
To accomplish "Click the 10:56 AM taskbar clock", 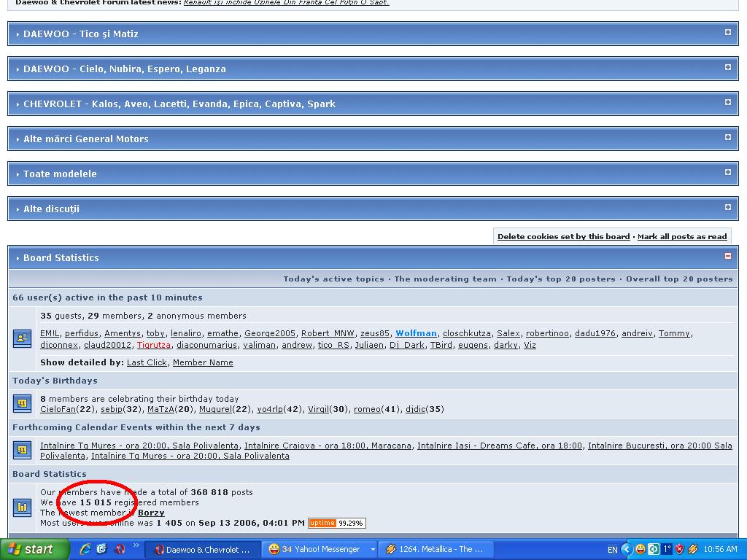I will pos(720,550).
